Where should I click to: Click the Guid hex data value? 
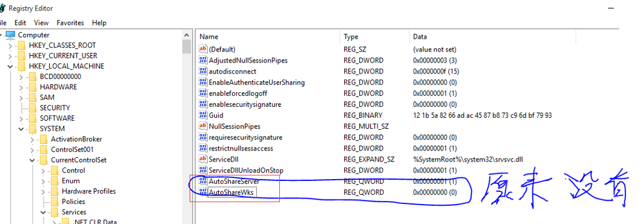click(x=483, y=115)
